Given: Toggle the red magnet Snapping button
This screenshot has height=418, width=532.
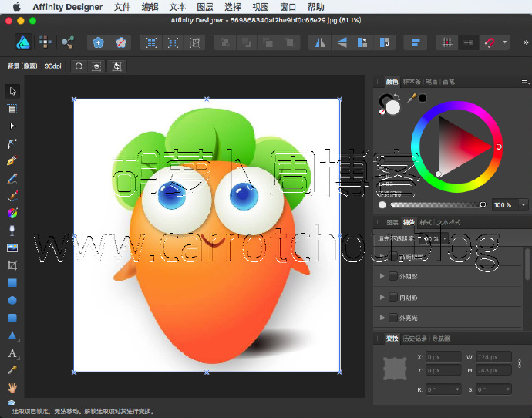Looking at the screenshot, I should tap(490, 42).
